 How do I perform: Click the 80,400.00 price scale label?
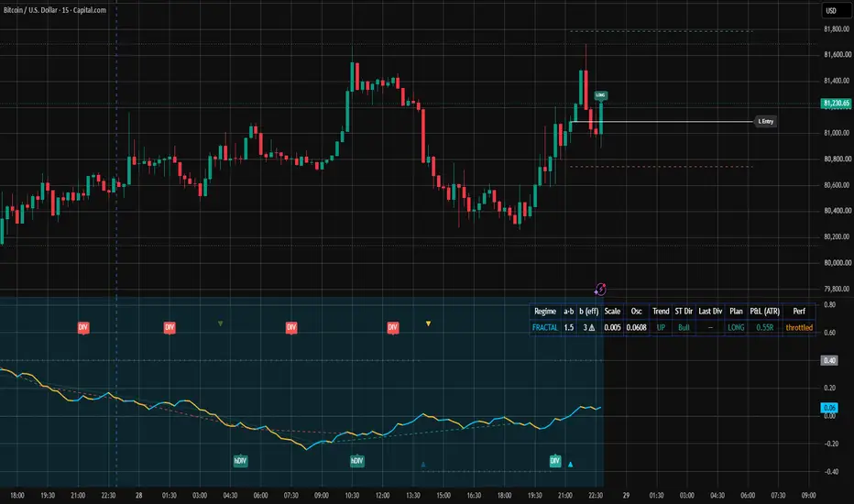(837, 211)
